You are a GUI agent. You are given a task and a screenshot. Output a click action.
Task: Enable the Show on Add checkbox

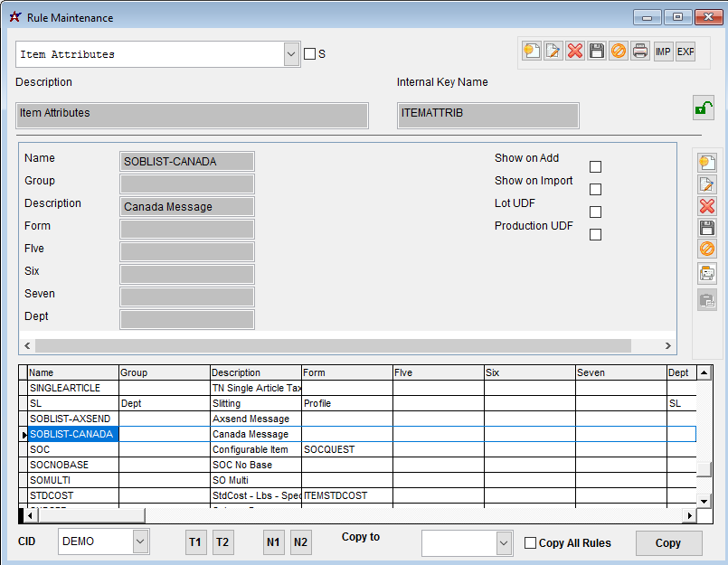pyautogui.click(x=595, y=167)
